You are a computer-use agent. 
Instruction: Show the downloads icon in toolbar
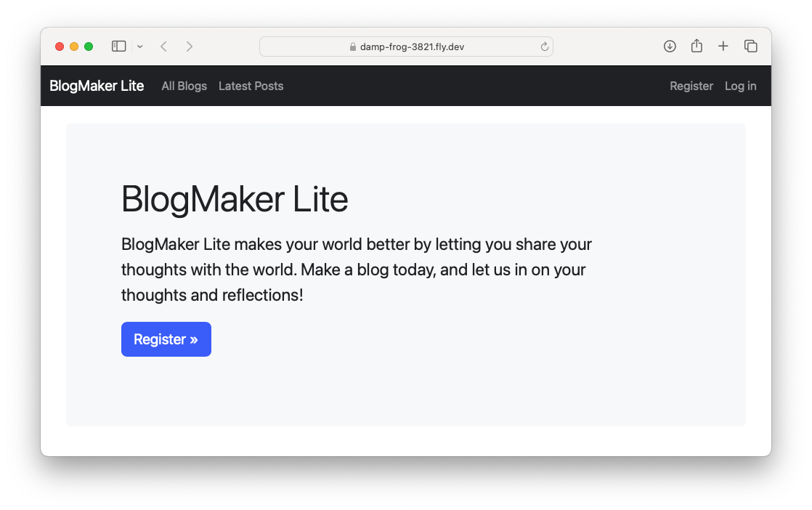coord(670,46)
